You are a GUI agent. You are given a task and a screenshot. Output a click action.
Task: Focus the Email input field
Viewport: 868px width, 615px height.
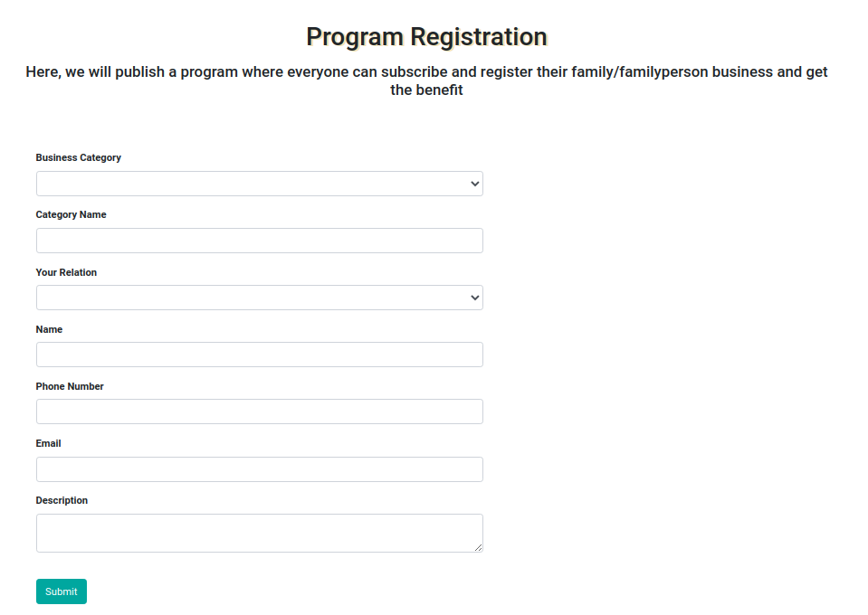[x=259, y=469]
